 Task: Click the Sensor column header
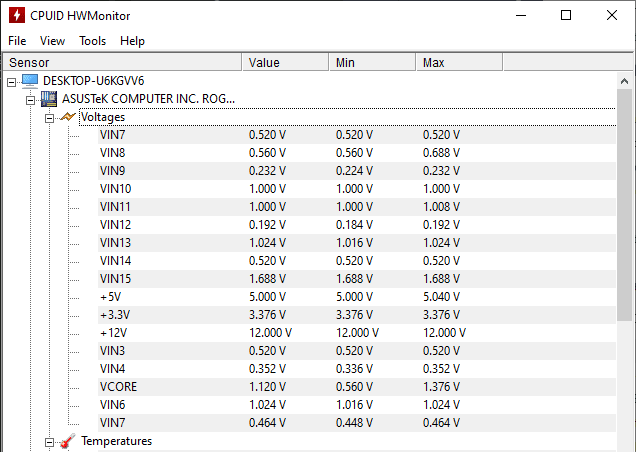120,63
